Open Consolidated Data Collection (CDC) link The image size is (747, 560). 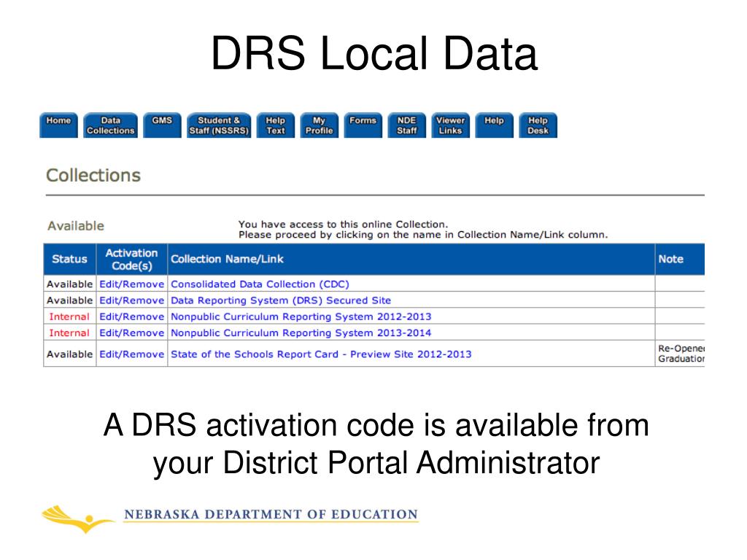(x=260, y=284)
